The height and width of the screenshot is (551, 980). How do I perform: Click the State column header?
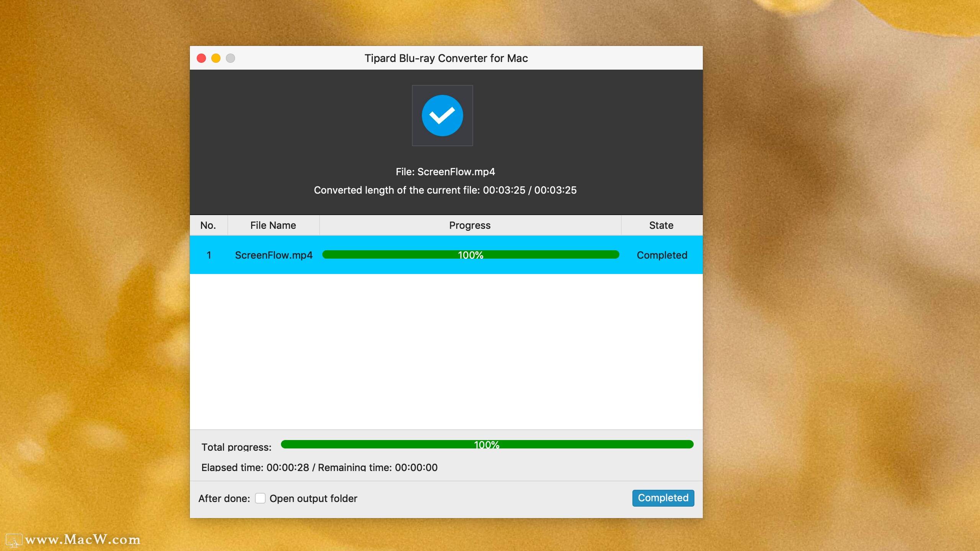coord(661,225)
